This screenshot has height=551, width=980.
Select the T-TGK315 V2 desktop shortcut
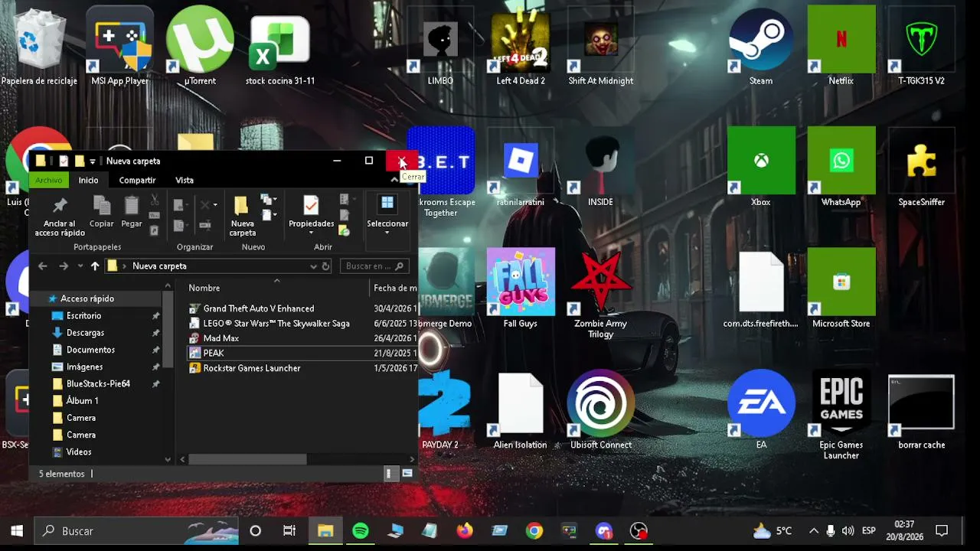pos(921,46)
